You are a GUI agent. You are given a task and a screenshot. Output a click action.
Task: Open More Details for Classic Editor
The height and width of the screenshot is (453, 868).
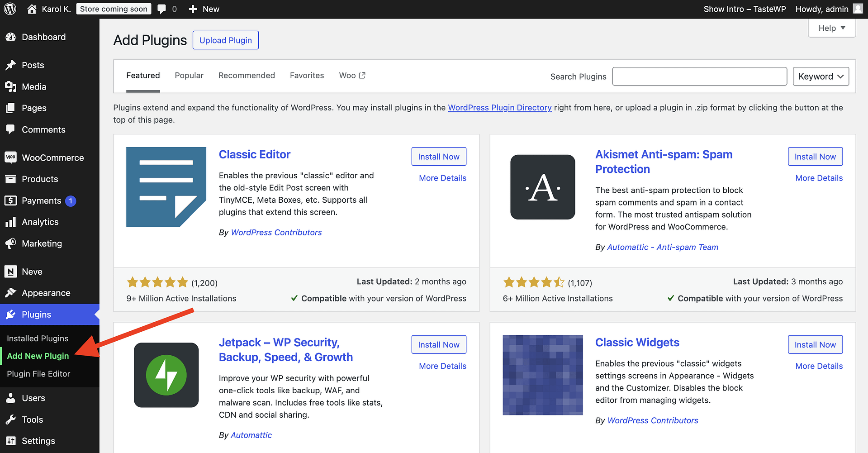click(x=442, y=178)
